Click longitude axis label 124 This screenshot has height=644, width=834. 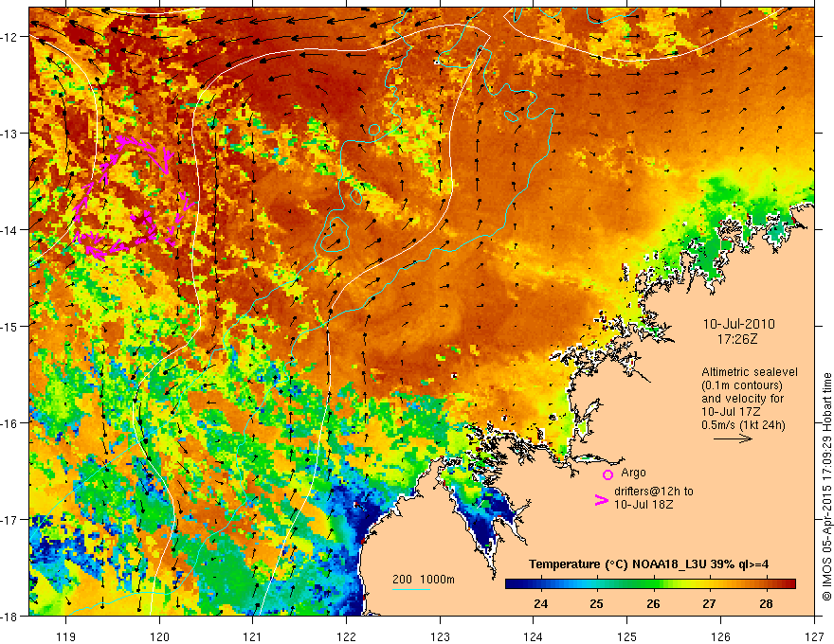click(x=534, y=636)
